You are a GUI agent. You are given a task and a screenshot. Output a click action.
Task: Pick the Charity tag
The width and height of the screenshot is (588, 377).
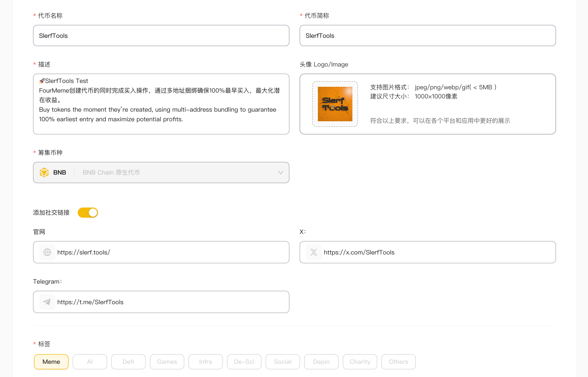click(360, 362)
